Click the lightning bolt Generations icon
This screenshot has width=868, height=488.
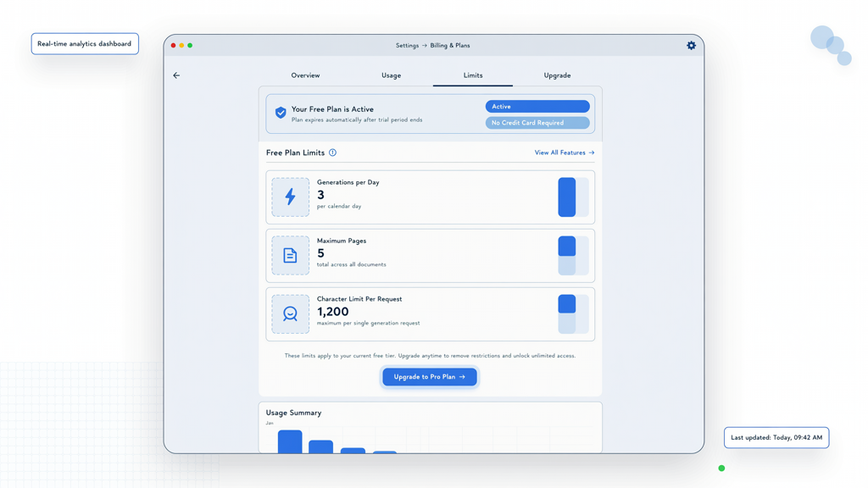[290, 197]
